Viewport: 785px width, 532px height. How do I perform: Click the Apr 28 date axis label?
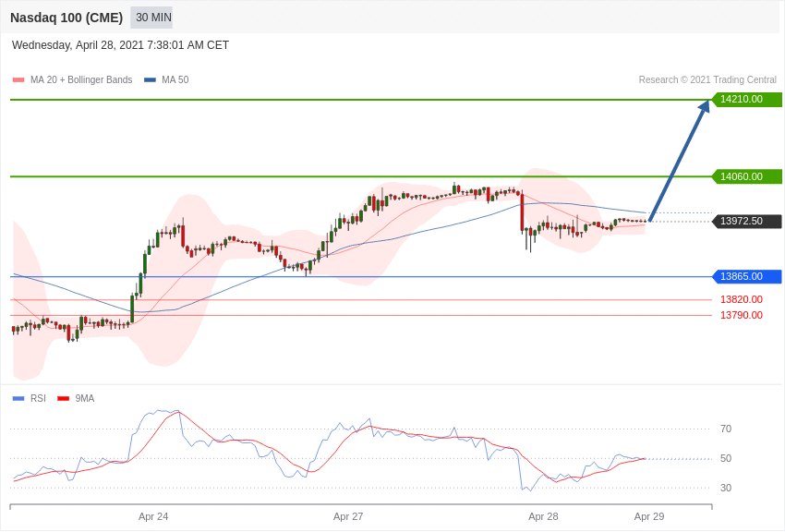543,516
